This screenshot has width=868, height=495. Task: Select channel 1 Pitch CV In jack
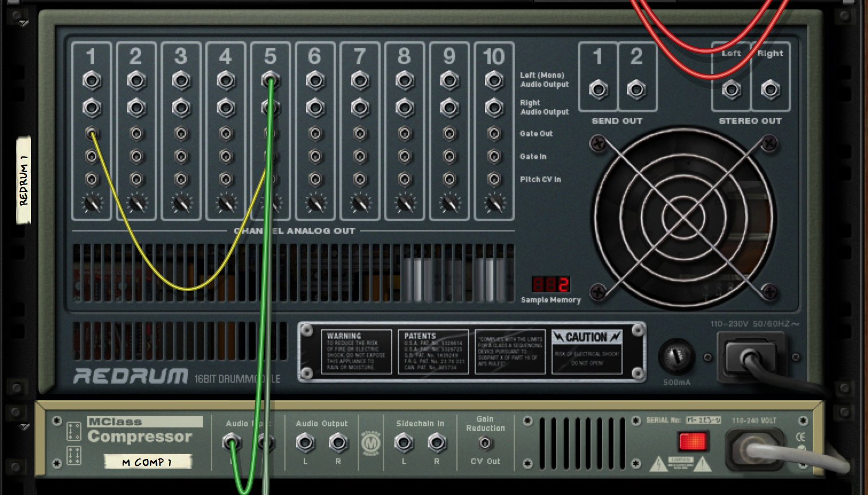click(x=92, y=179)
